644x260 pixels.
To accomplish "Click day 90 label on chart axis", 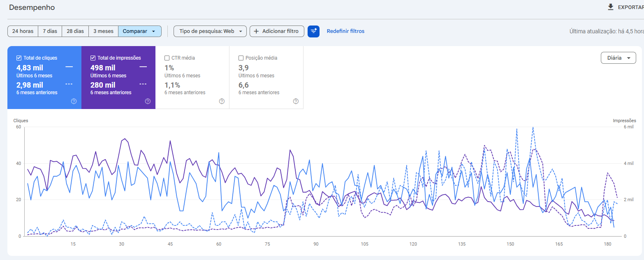I will [316, 244].
